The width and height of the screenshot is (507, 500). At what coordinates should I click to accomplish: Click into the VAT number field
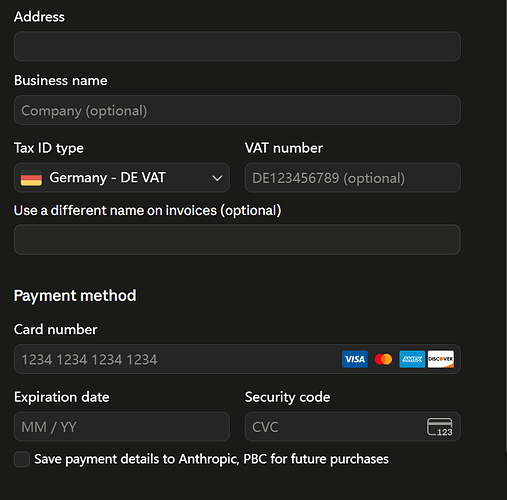tap(353, 178)
